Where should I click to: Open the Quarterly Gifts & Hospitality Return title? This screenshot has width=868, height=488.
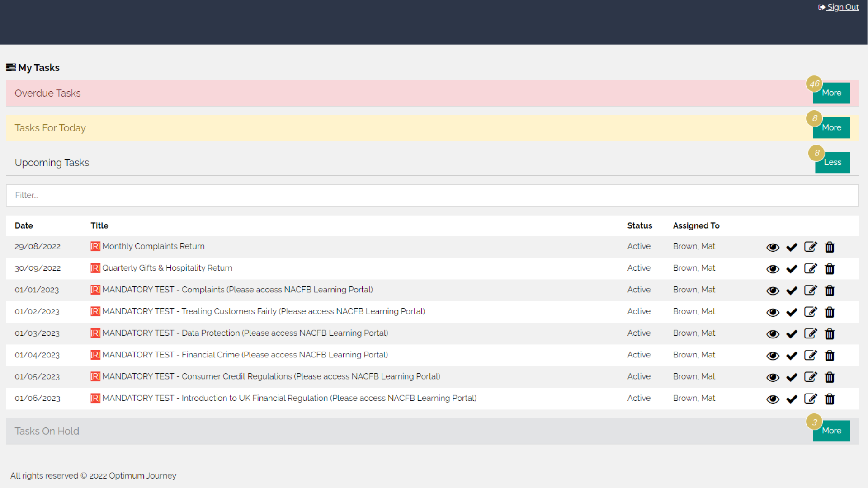[167, 268]
